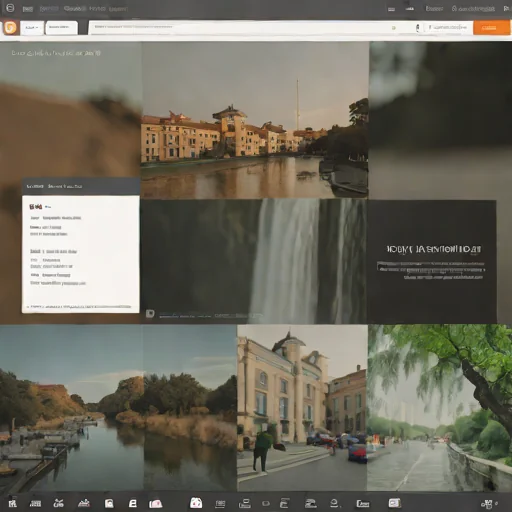This screenshot has height=512, width=512.
Task: Open the small dropdown next to the orange logo
Action: 32,28
